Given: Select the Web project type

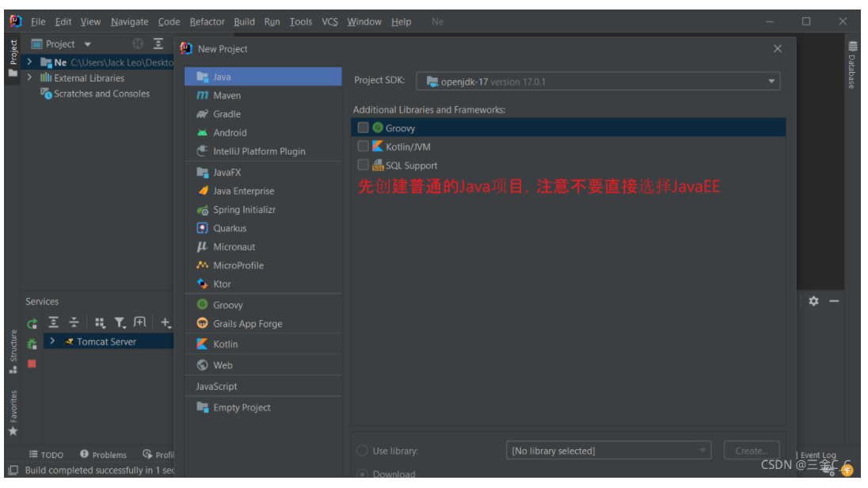Looking at the screenshot, I should 263,365.
